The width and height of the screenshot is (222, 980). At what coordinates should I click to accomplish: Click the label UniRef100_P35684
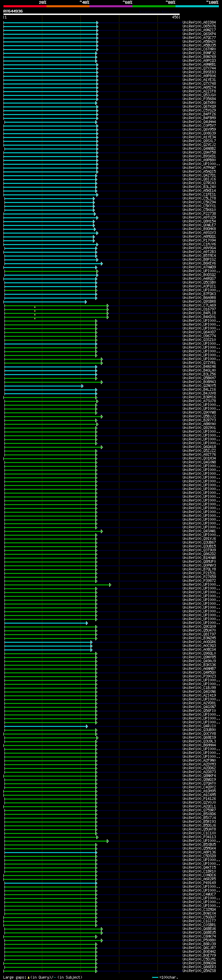[x=199, y=99]
